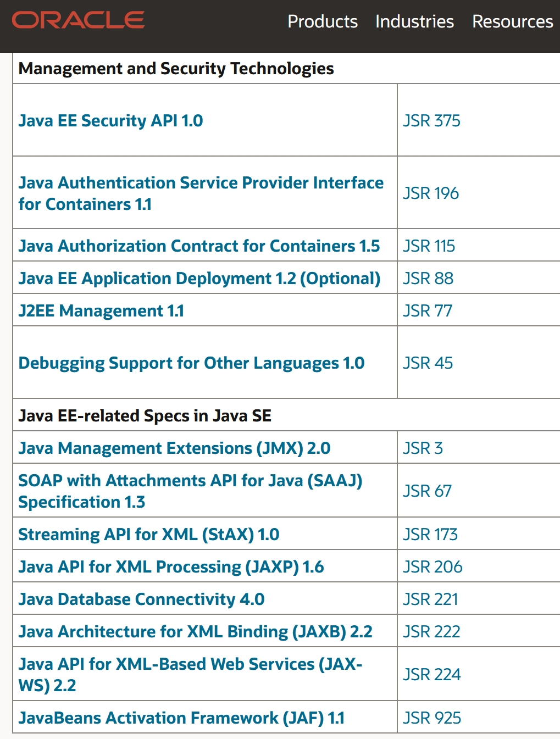The width and height of the screenshot is (560, 739).
Task: Open the Industries menu
Action: [414, 21]
